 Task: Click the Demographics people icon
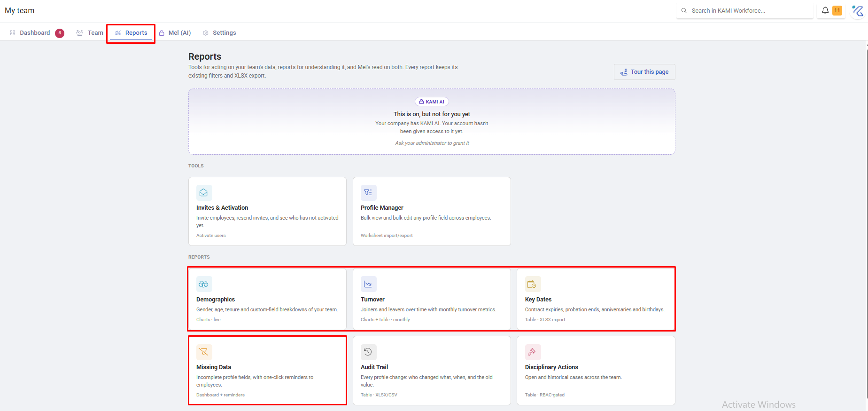(x=204, y=284)
